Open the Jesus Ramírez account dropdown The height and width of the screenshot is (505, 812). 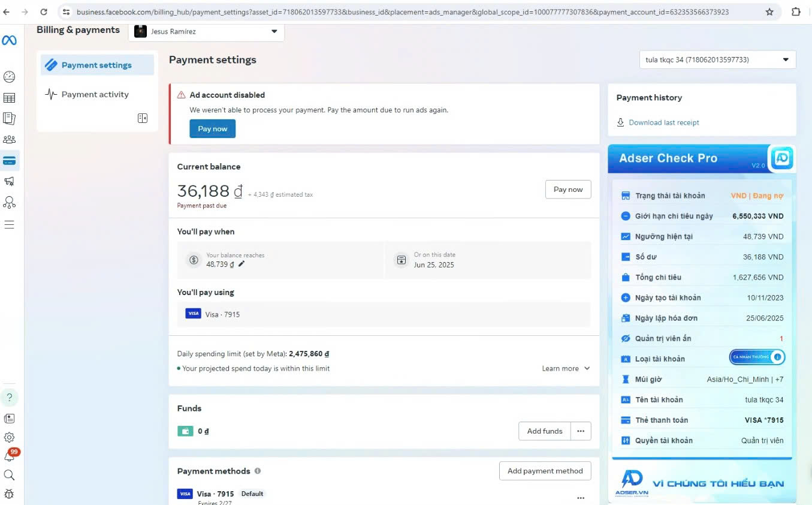(x=206, y=31)
